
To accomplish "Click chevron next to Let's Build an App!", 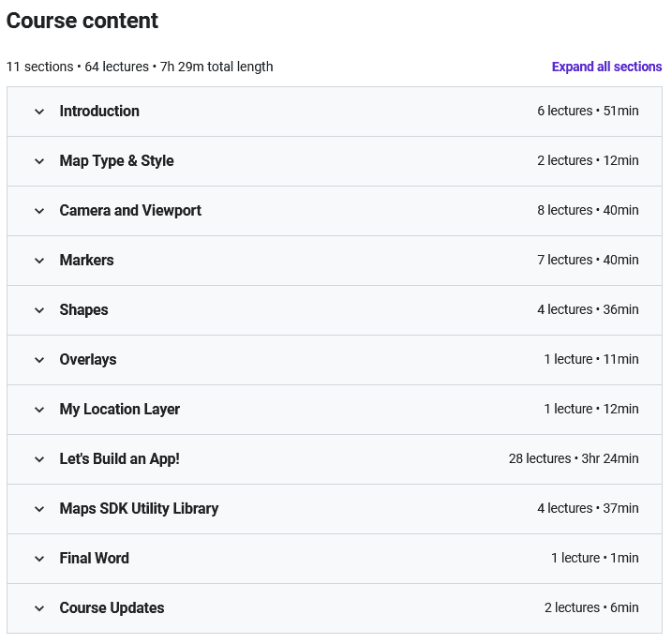I will pyautogui.click(x=39, y=459).
